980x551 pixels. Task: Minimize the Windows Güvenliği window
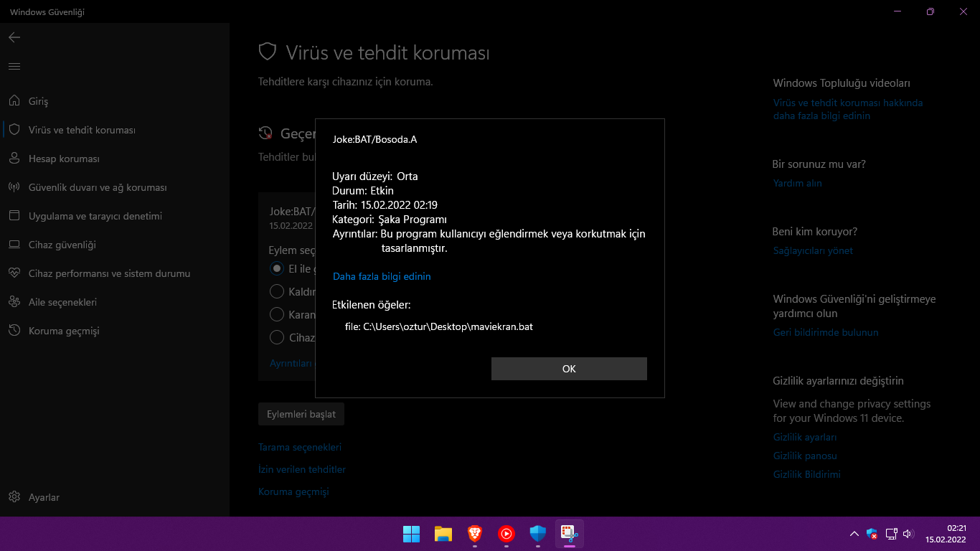pyautogui.click(x=897, y=11)
